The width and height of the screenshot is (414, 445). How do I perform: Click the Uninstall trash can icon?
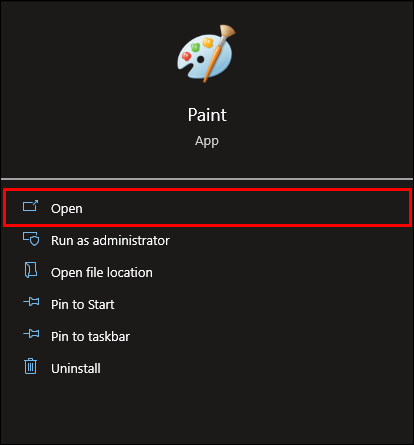pos(30,366)
